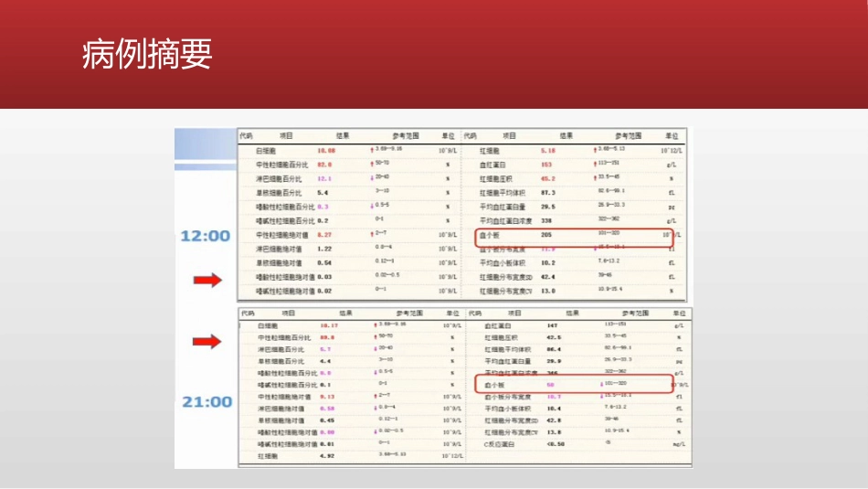
Task: Click 单核细胞百分比 result 4.4
Action: pyautogui.click(x=325, y=361)
